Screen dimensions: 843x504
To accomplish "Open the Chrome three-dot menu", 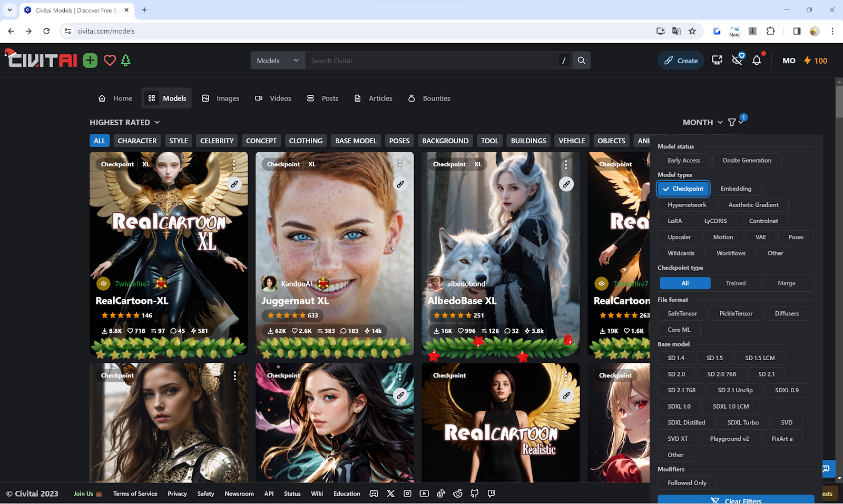I will click(832, 31).
